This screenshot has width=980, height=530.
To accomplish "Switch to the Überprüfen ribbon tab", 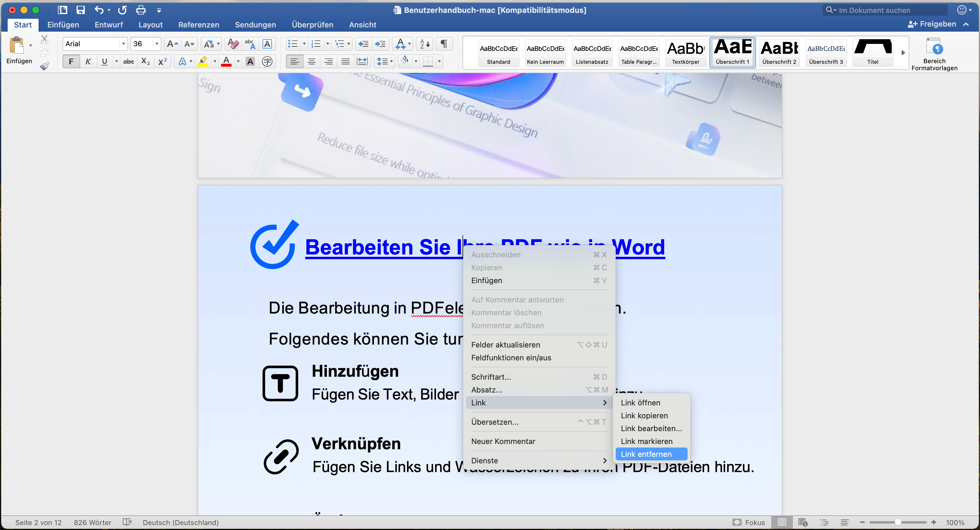I will [313, 25].
